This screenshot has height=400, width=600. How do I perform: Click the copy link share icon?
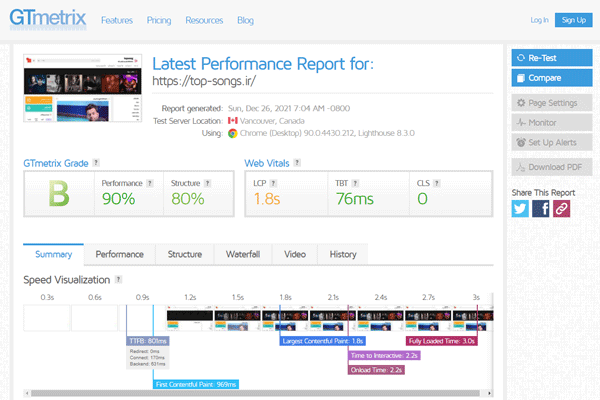tap(562, 208)
